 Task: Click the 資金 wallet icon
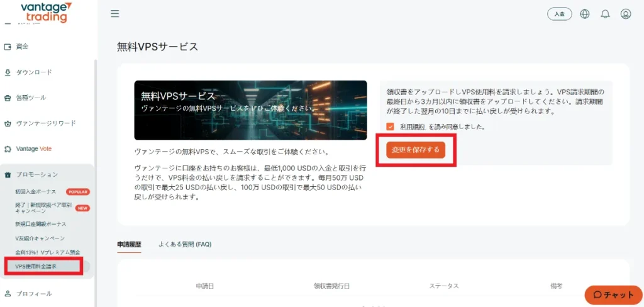pyautogui.click(x=8, y=47)
